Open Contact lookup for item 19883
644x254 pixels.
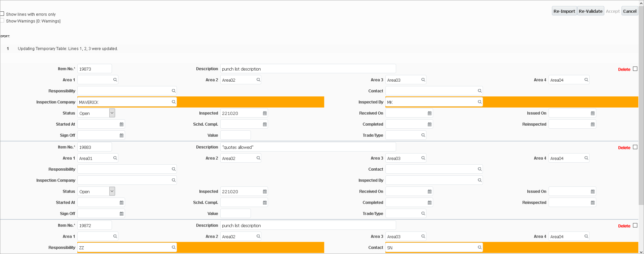480,169
